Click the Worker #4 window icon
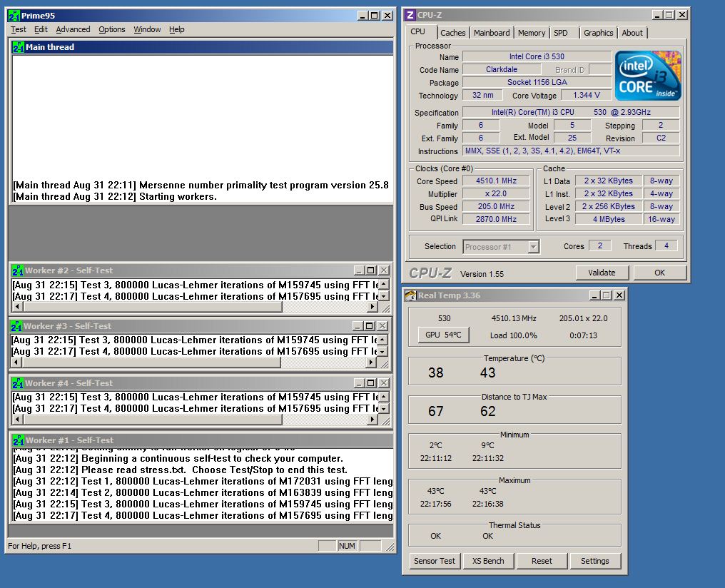The width and height of the screenshot is (725, 588). [18, 383]
